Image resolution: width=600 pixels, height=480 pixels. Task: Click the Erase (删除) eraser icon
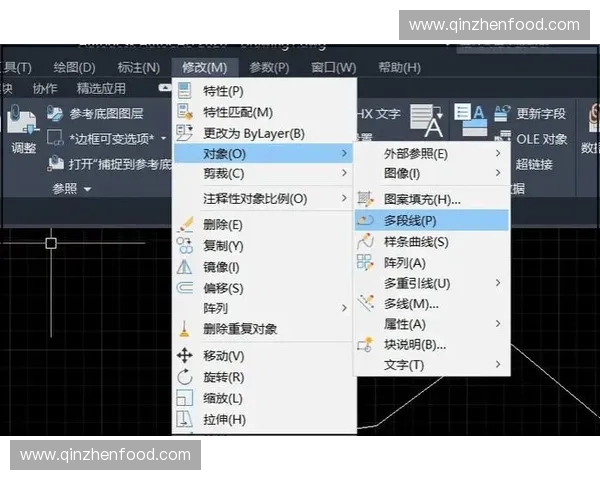pyautogui.click(x=185, y=224)
